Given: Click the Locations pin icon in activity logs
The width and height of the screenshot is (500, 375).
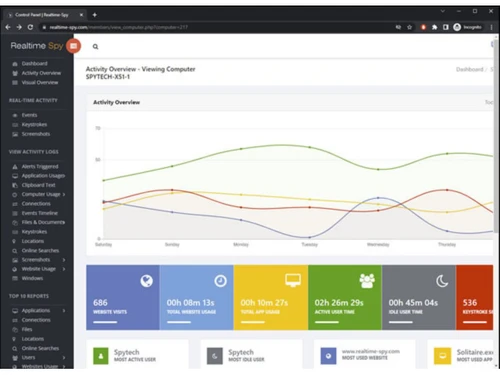Looking at the screenshot, I should (14, 241).
